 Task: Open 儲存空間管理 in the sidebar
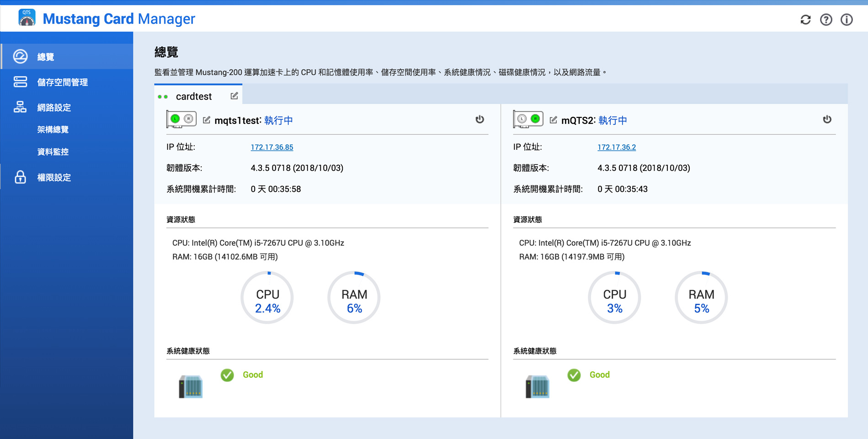62,82
